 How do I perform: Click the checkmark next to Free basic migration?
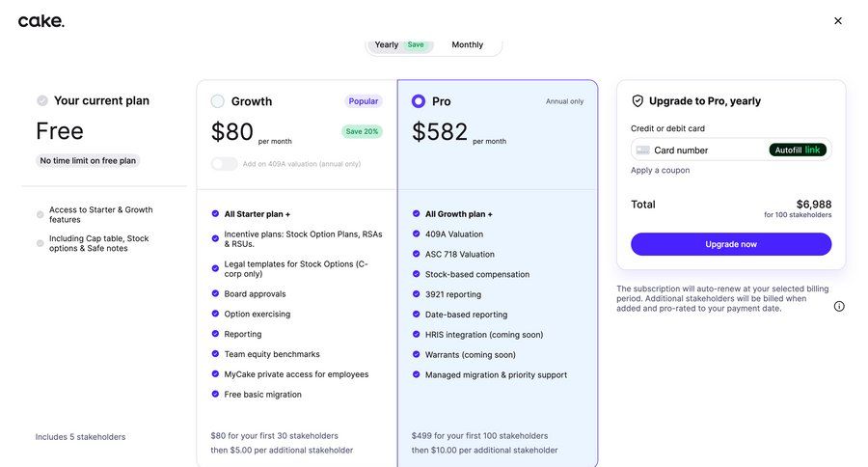tap(216, 395)
